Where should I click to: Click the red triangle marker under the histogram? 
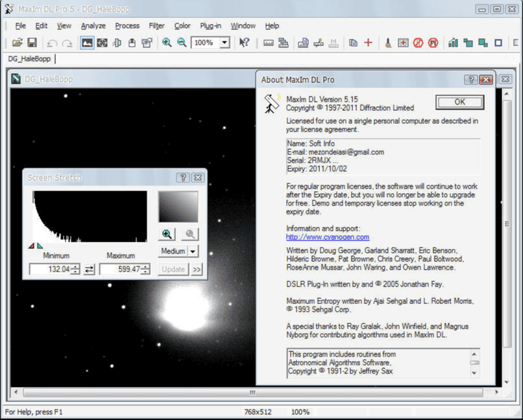31,246
